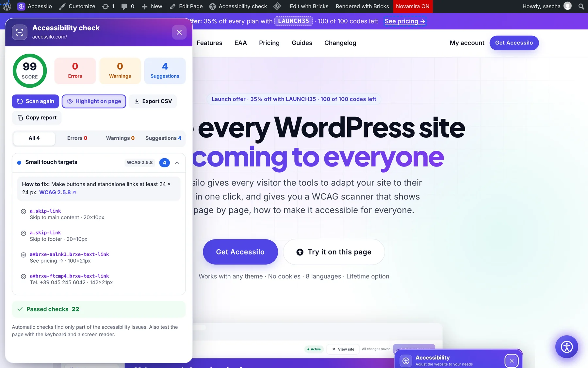The image size is (588, 368).
Task: Close the Accessibility check panel
Action: tap(179, 32)
